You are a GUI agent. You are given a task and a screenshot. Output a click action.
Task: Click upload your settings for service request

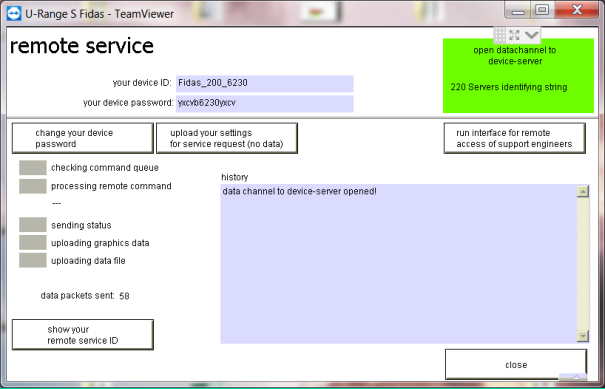tap(227, 138)
